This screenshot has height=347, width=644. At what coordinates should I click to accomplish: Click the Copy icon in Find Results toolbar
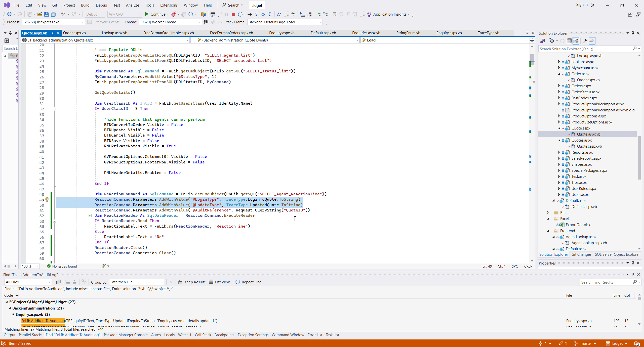(x=58, y=282)
